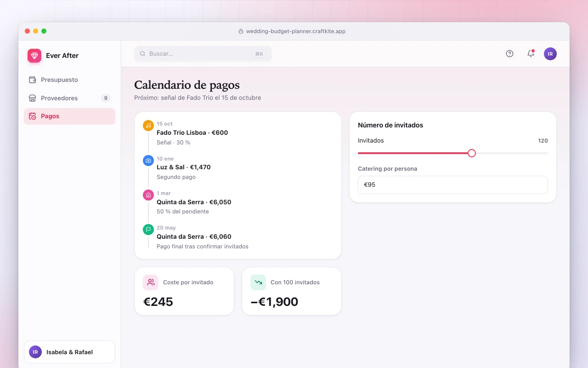Image resolution: width=588 pixels, height=368 pixels.
Task: Click the orange music icon for Fado Trio
Action: (148, 126)
